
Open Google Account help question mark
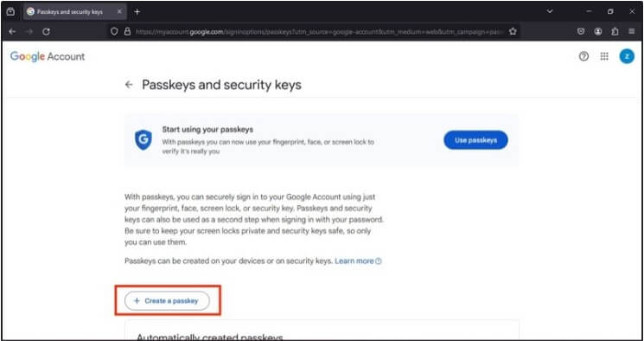point(583,57)
